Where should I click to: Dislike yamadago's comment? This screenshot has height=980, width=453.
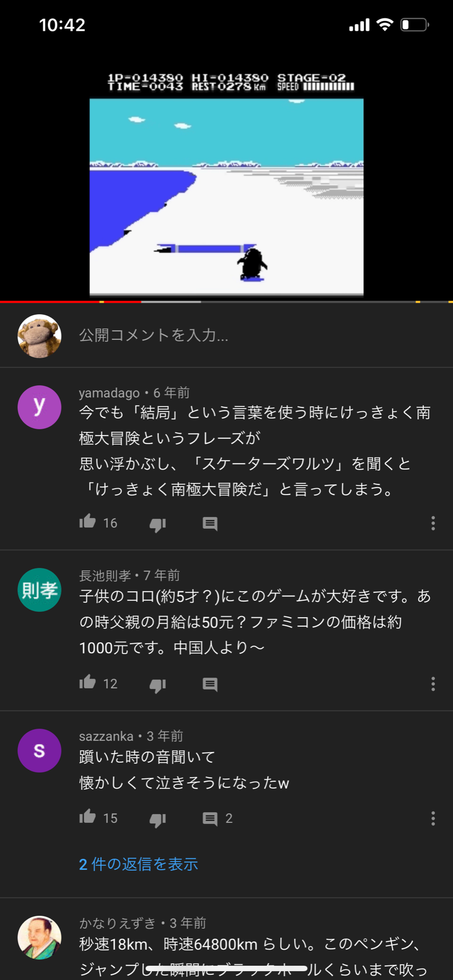(158, 524)
